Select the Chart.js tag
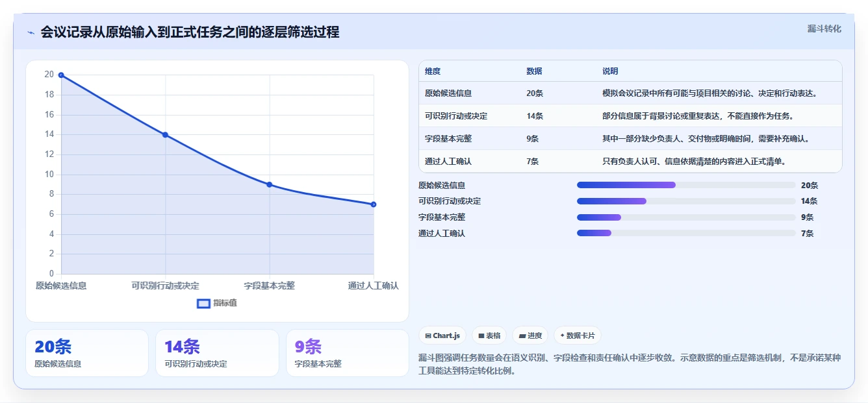 point(442,336)
